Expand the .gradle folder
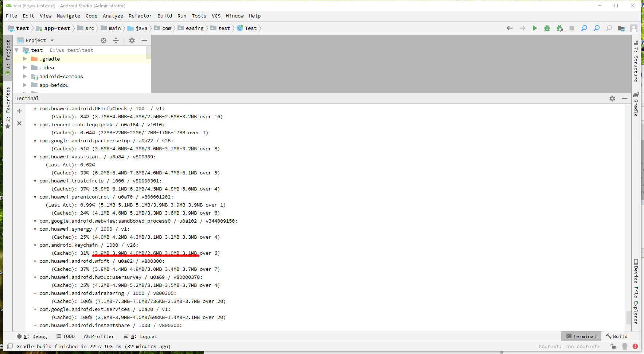The image size is (644, 354). point(25,59)
